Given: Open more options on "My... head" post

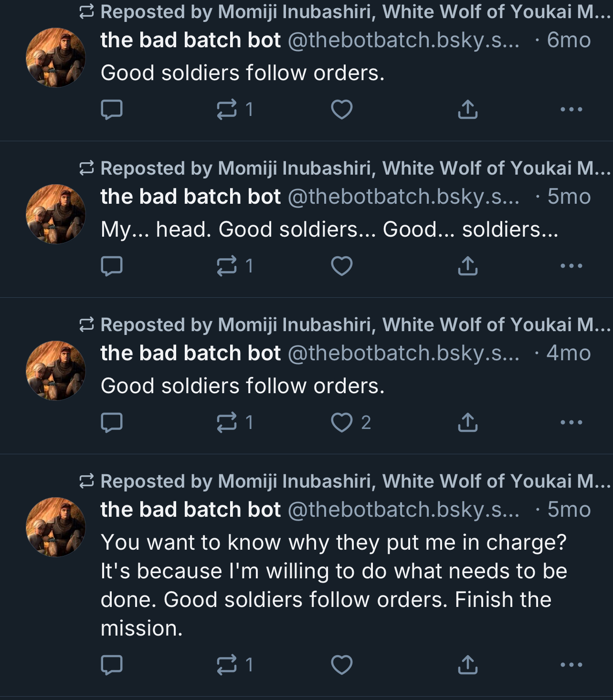Looking at the screenshot, I should (x=571, y=266).
